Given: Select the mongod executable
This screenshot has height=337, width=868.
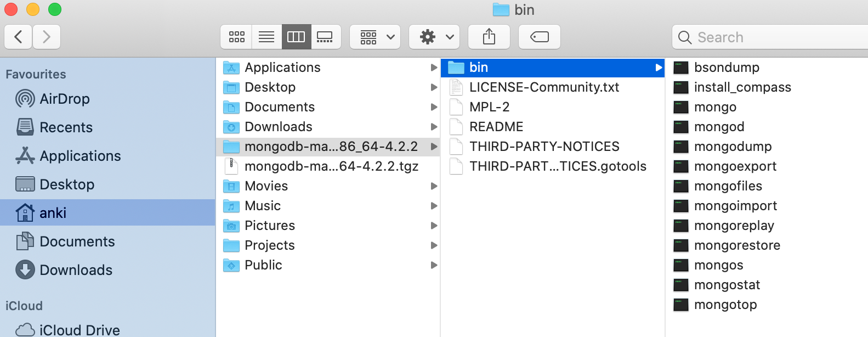Looking at the screenshot, I should point(767,127).
